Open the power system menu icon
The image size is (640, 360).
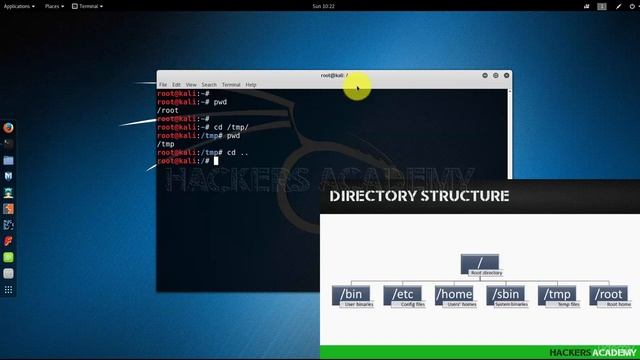(632, 6)
